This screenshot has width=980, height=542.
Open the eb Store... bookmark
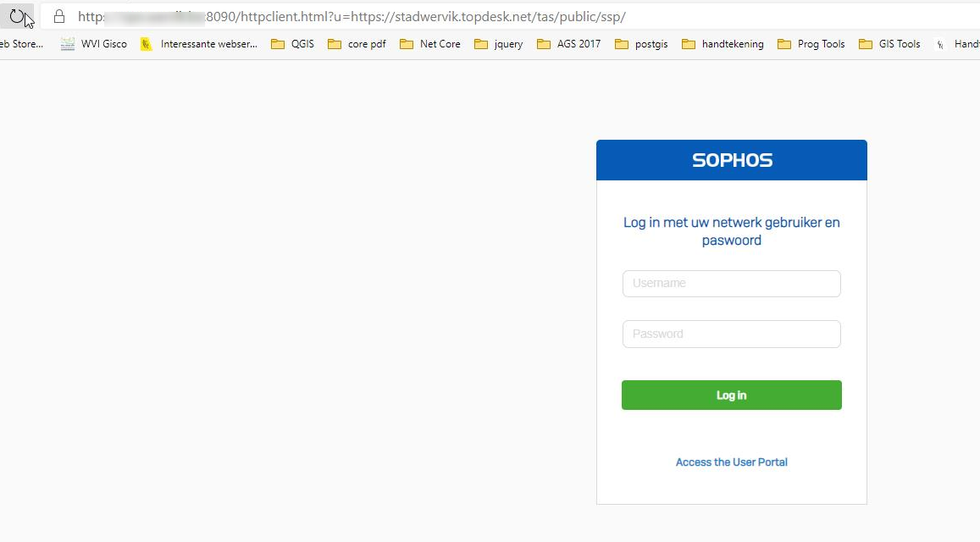coord(21,44)
